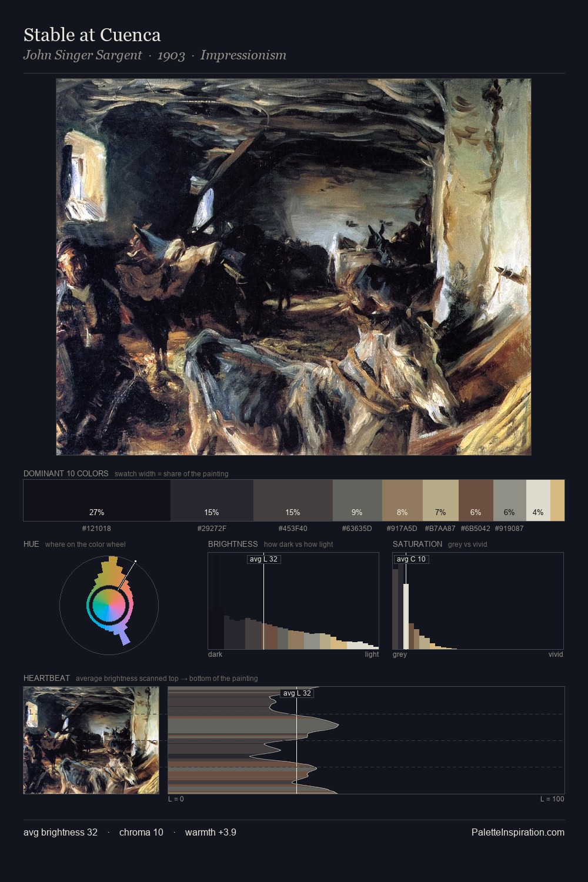
Task: Click 'how dark vs how light' caption
Action: pos(299,544)
